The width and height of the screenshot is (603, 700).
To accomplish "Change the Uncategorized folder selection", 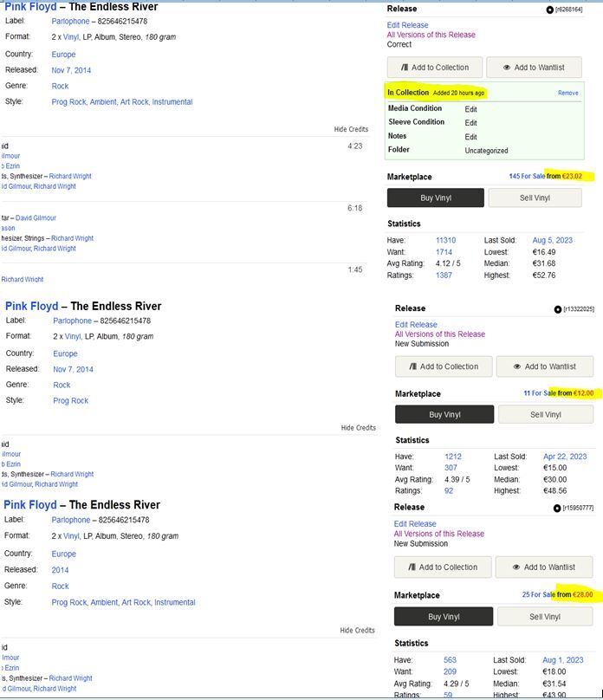I will [x=486, y=151].
